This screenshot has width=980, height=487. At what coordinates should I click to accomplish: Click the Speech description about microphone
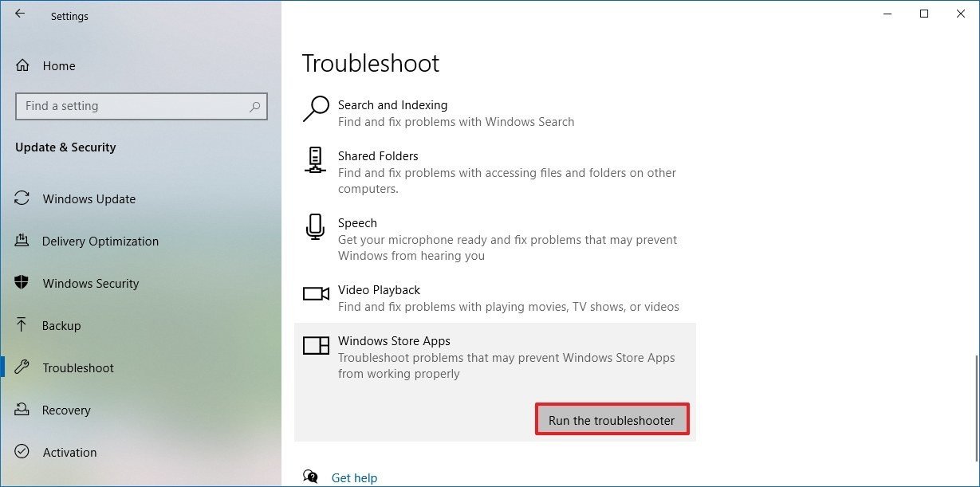click(507, 248)
